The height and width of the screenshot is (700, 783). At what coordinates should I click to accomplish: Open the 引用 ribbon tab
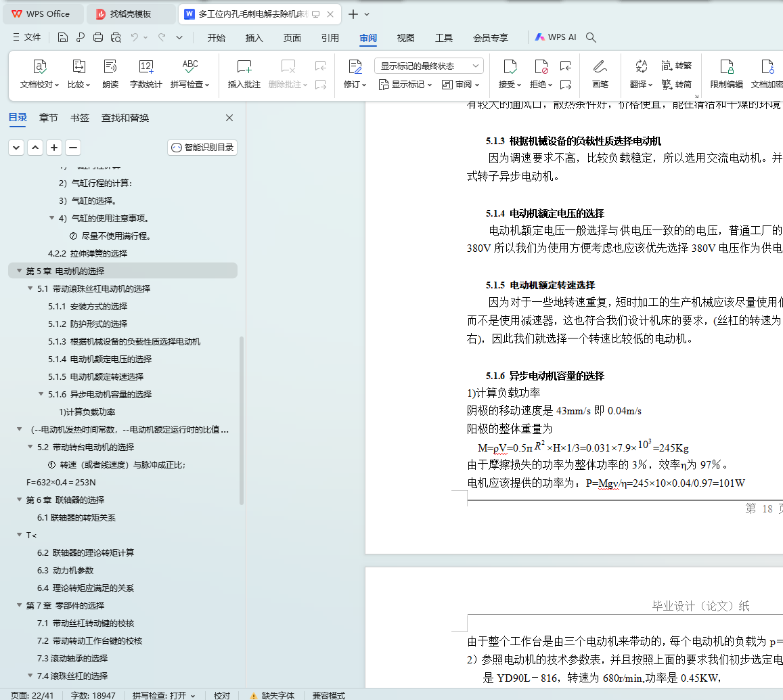(330, 37)
